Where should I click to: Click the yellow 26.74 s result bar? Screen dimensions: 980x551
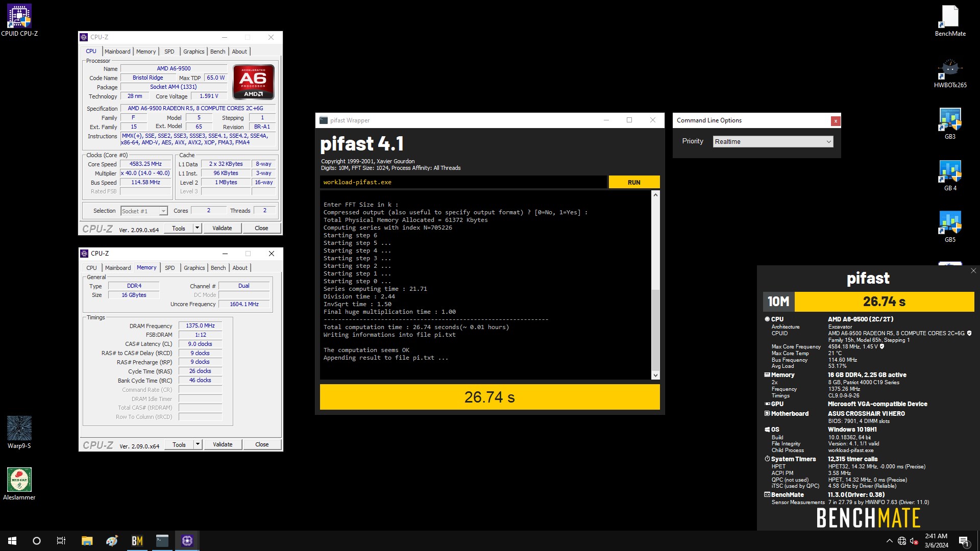tap(489, 397)
